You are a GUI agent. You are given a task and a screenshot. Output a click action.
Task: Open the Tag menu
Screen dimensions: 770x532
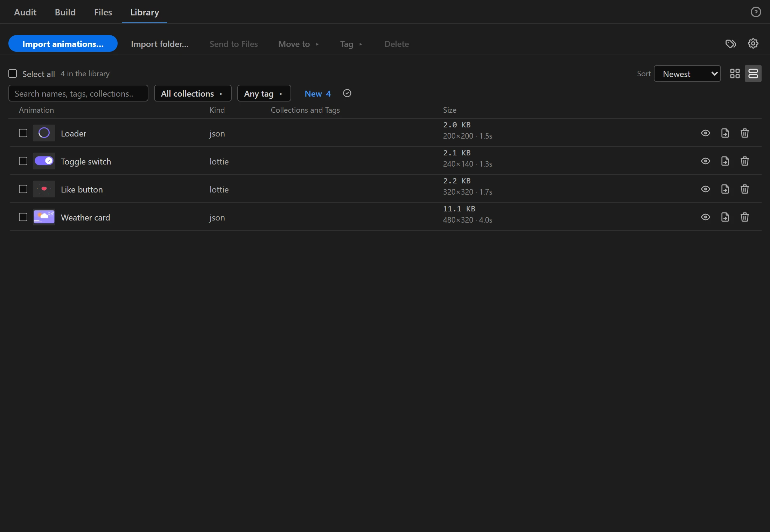tap(351, 44)
